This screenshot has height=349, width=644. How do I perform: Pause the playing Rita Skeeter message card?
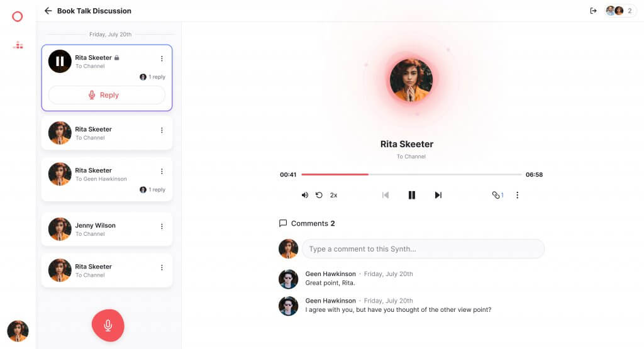click(60, 61)
